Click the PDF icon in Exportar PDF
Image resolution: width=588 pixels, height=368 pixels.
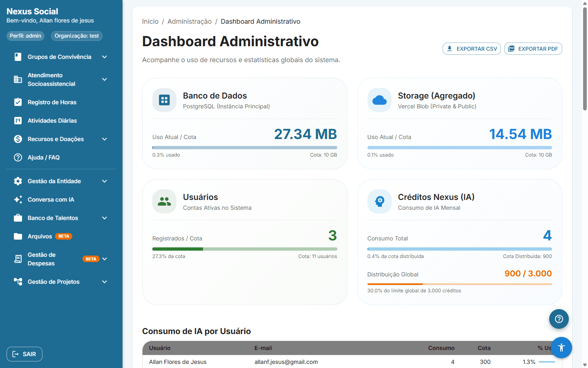click(x=511, y=49)
